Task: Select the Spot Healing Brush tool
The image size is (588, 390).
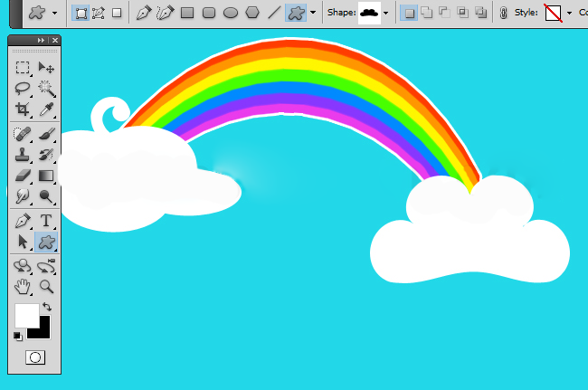Action: 23,134
